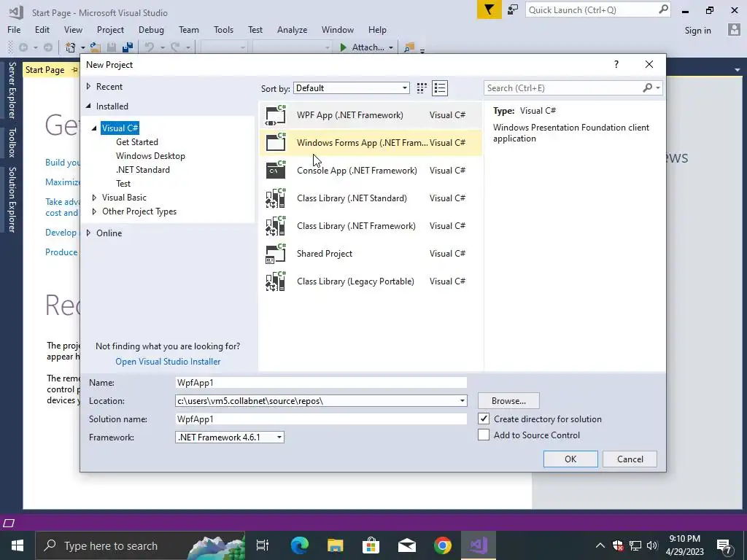Expand the Online node
This screenshot has width=747, height=560.
point(88,233)
